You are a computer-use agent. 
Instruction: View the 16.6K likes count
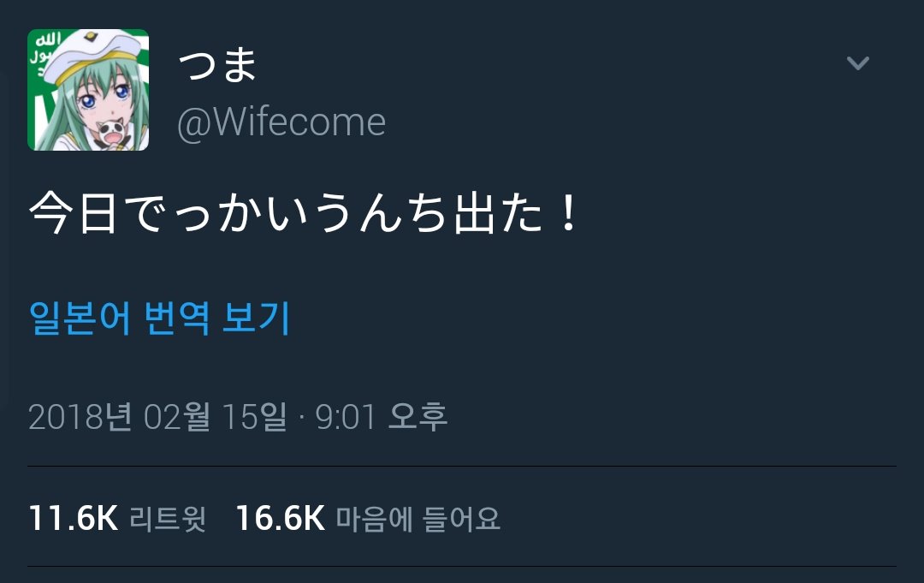point(280,518)
